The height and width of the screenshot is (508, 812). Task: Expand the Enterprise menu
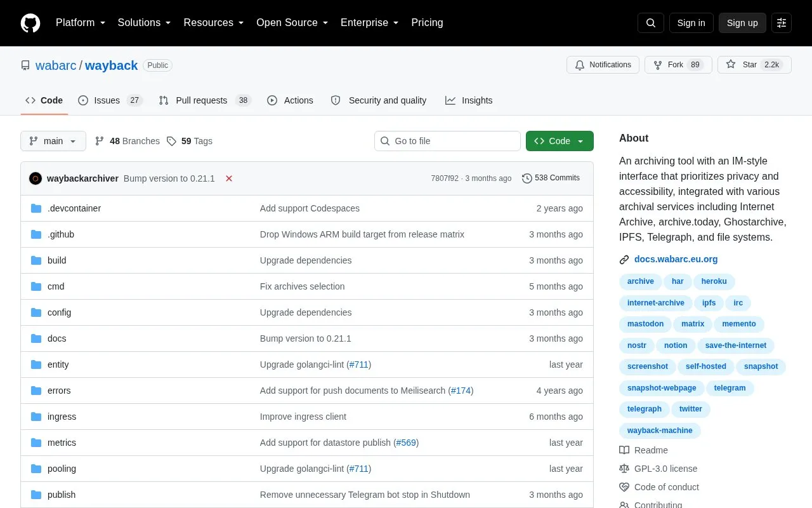pos(370,23)
